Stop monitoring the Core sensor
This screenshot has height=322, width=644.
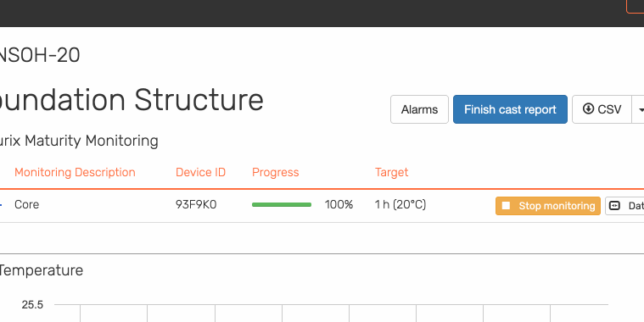coord(548,206)
